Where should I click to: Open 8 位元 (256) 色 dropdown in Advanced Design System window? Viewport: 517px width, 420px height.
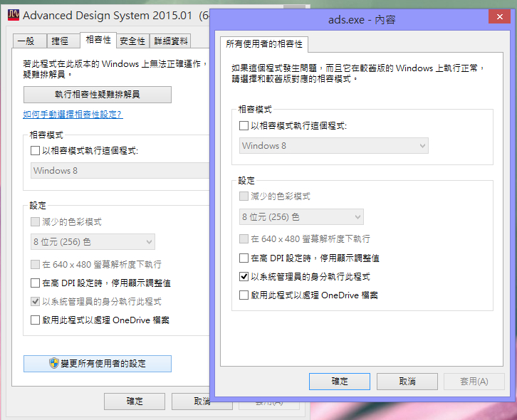[x=93, y=241]
